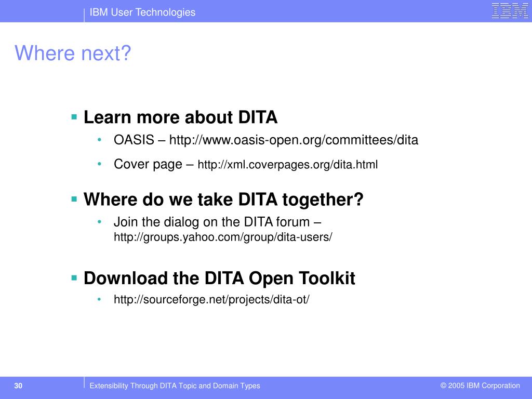Click slide number 30 in footer
The width and height of the screenshot is (532, 399).
coord(18,386)
